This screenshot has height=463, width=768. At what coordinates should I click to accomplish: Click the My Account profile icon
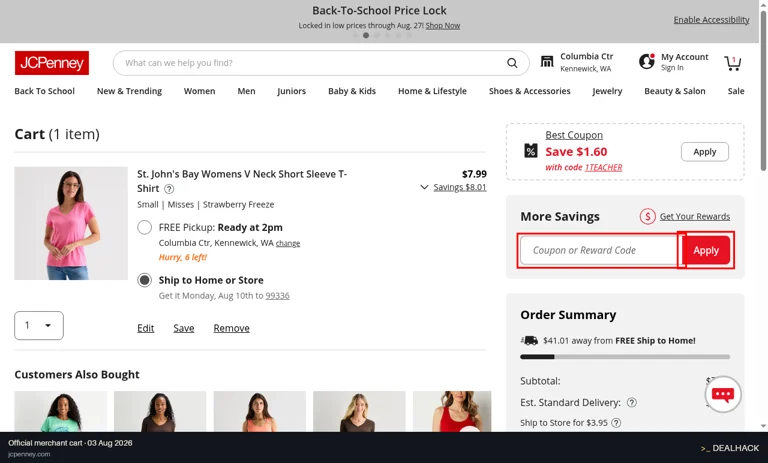647,62
